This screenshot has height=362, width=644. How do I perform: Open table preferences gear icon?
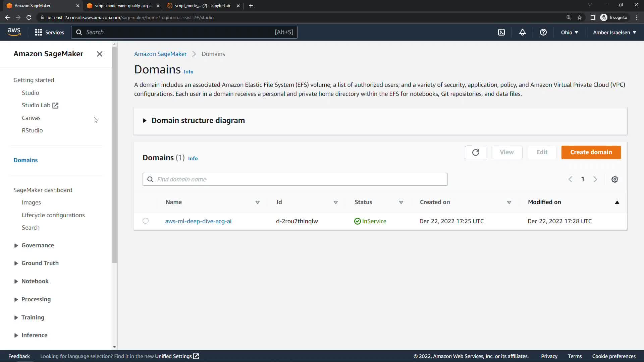click(x=614, y=179)
